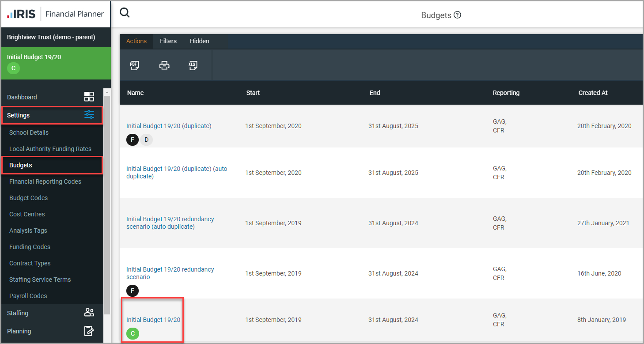Open Initial Budget 19/20 (duplicate) link
This screenshot has width=644, height=344.
[x=169, y=126]
